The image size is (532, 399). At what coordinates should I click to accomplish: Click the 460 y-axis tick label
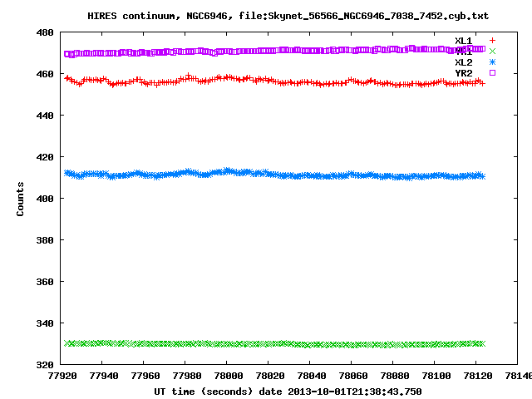pyautogui.click(x=45, y=74)
